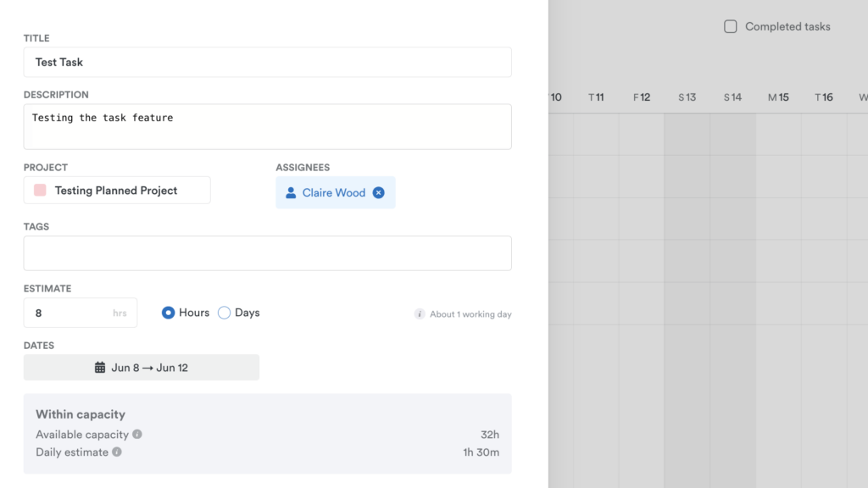Screen dimensions: 868x488
Task: Click the Description text area
Action: (x=267, y=127)
